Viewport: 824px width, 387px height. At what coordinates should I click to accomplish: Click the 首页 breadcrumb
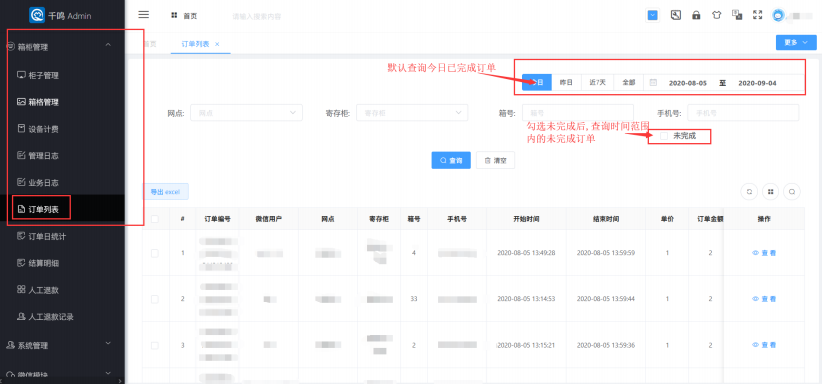click(x=190, y=16)
